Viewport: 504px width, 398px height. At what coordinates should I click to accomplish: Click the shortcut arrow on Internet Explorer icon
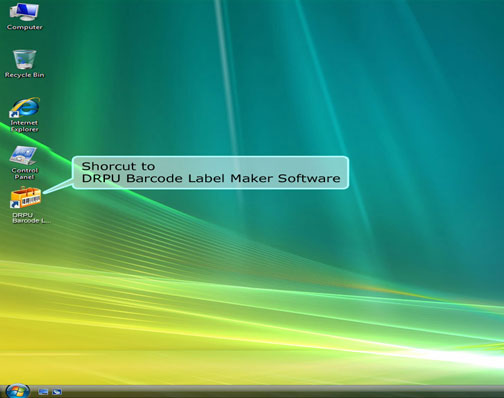click(14, 114)
